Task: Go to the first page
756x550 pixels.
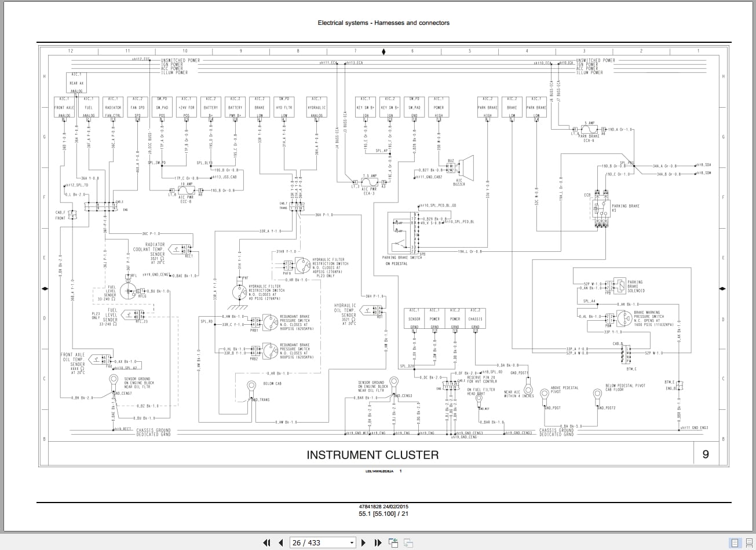Action: tap(266, 542)
